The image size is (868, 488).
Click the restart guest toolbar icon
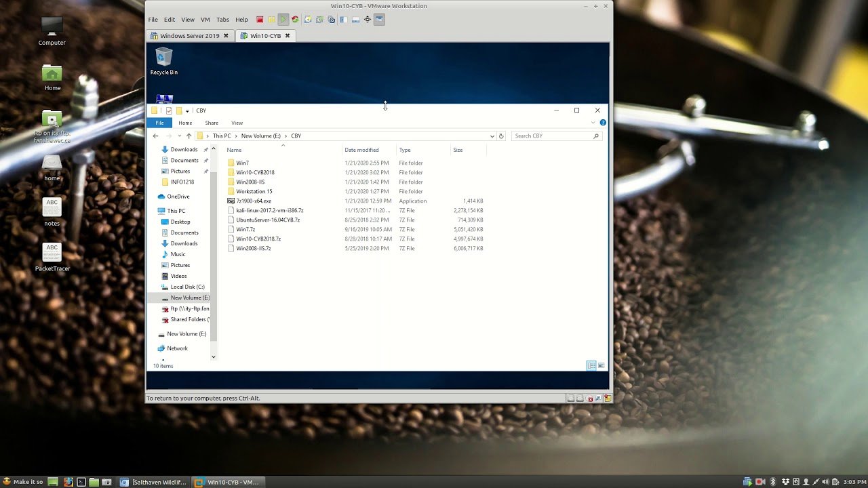click(x=295, y=20)
